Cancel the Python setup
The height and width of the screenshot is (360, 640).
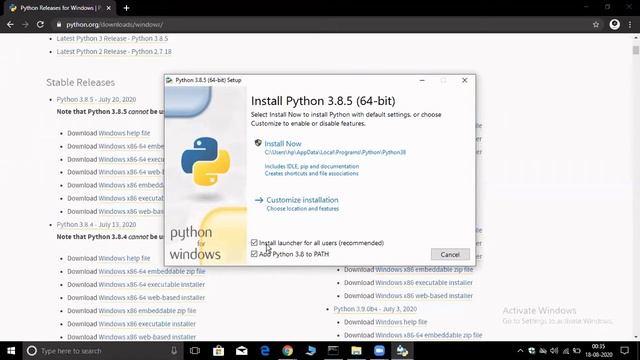450,254
